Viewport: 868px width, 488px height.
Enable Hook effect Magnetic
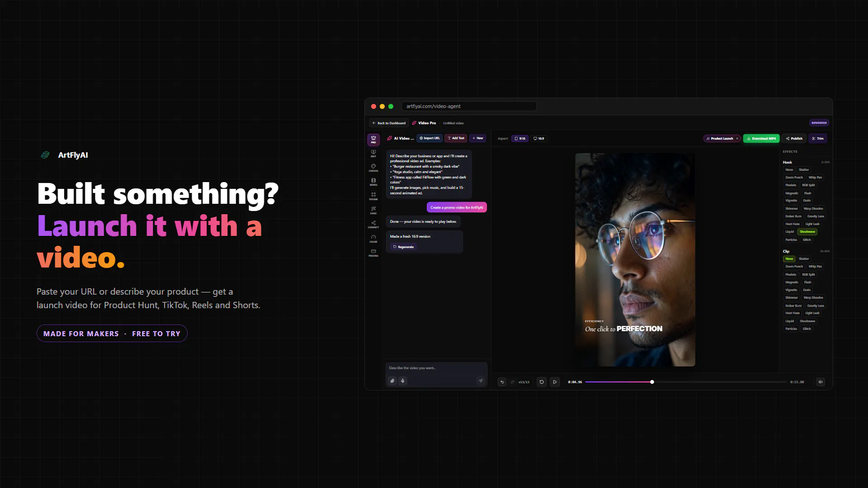792,193
